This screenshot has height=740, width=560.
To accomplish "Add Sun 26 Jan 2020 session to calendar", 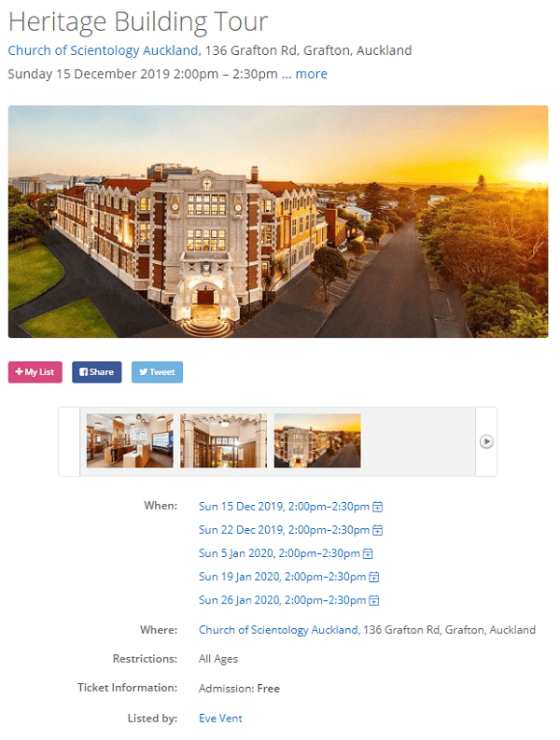I will click(373, 600).
